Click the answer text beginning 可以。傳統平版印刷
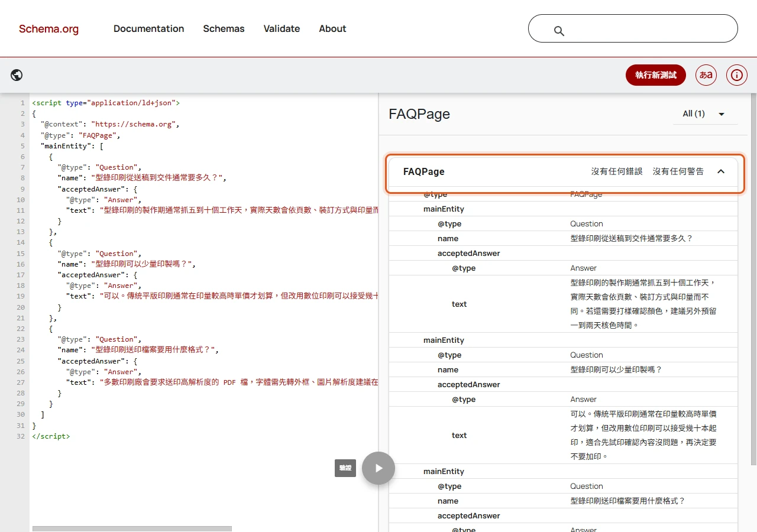 643,435
